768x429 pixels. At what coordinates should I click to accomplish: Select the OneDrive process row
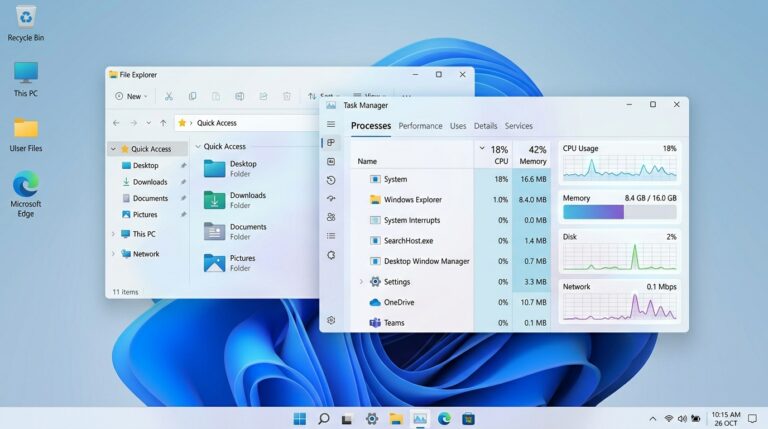[451, 302]
